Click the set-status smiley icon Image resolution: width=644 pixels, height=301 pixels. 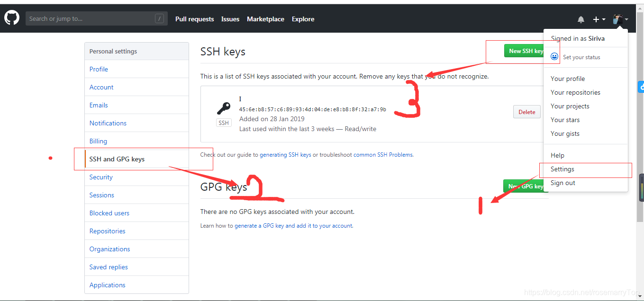coord(554,57)
